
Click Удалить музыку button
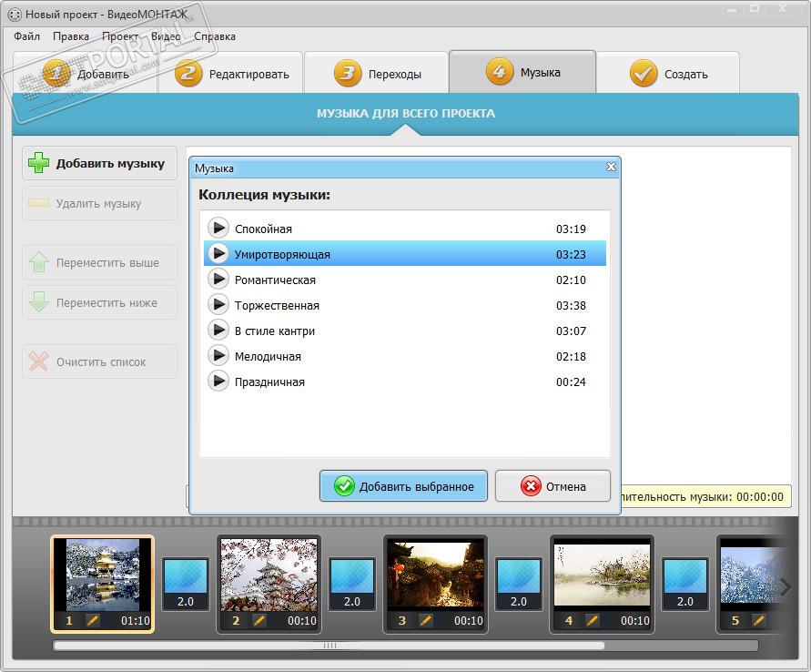pyautogui.click(x=100, y=203)
